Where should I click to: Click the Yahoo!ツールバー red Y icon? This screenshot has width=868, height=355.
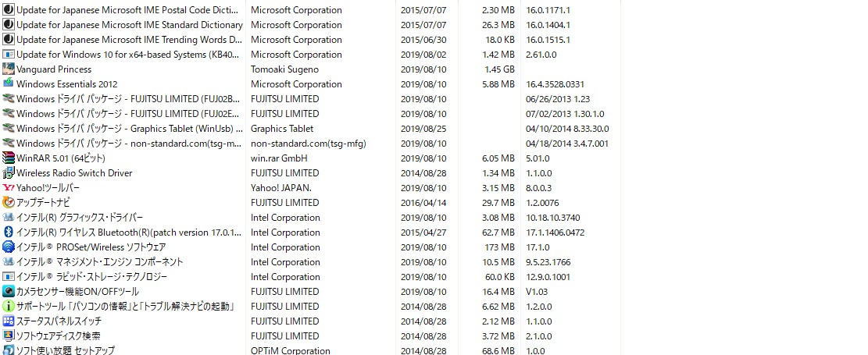pyautogui.click(x=9, y=188)
